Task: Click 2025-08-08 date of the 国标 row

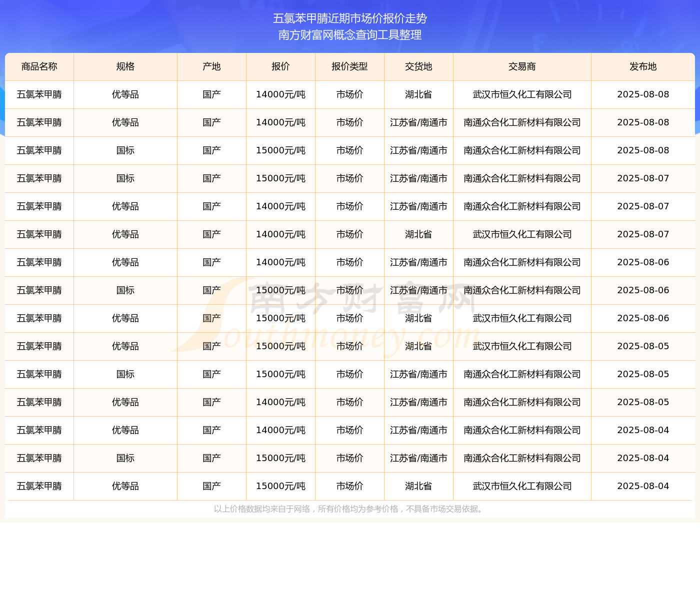Action: [x=643, y=150]
